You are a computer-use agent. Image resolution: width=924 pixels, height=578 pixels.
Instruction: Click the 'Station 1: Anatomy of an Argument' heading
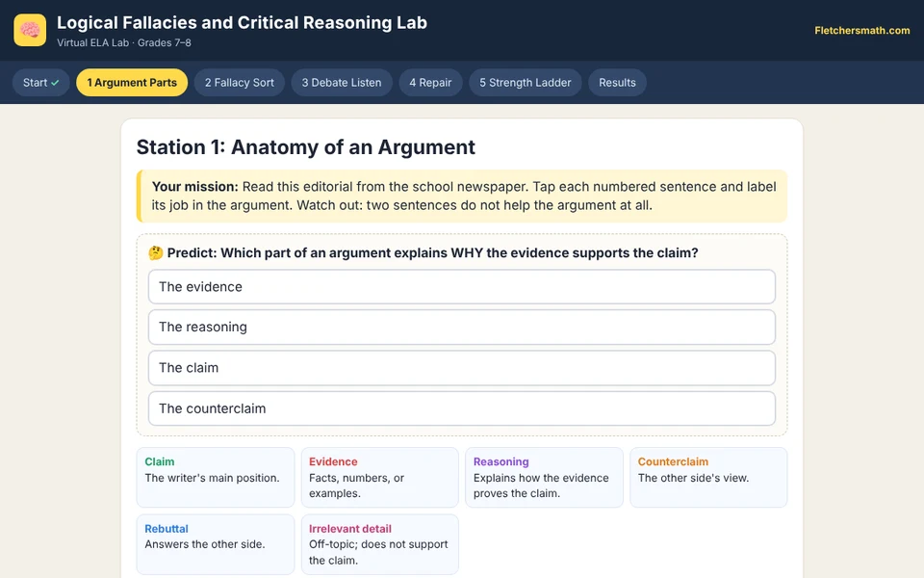click(306, 146)
